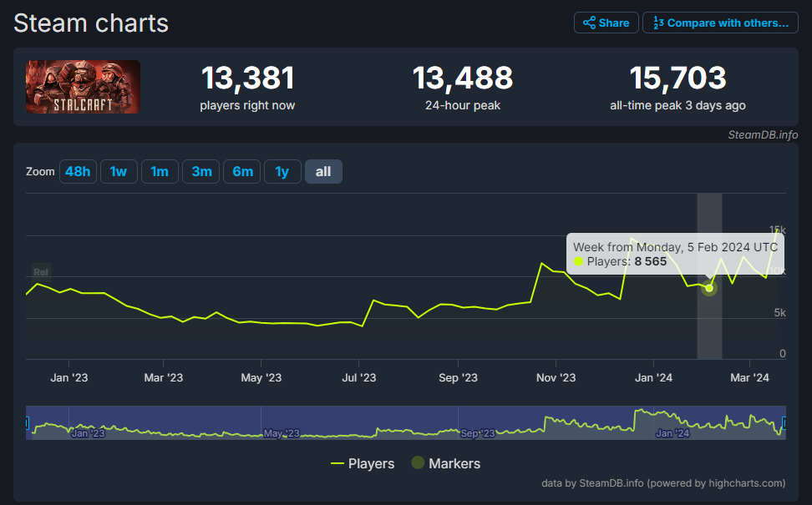The width and height of the screenshot is (812, 505).
Task: Click the right navigator range handle
Action: [x=784, y=423]
